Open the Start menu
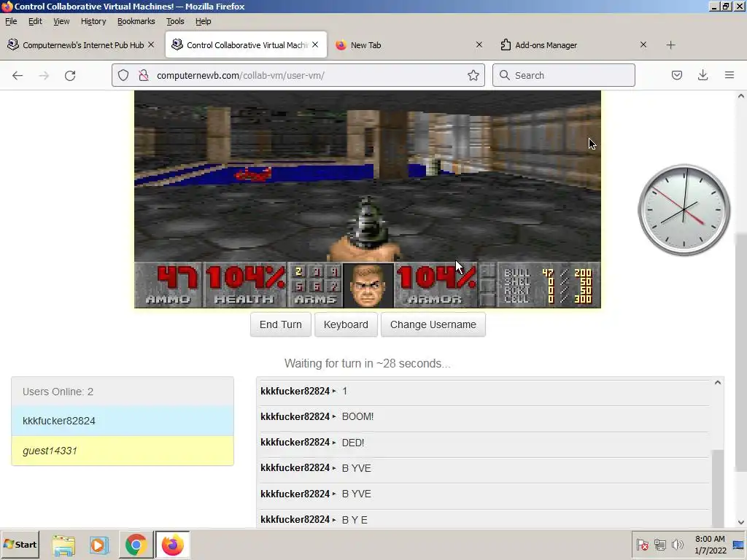The width and height of the screenshot is (747, 560). pyautogui.click(x=20, y=544)
